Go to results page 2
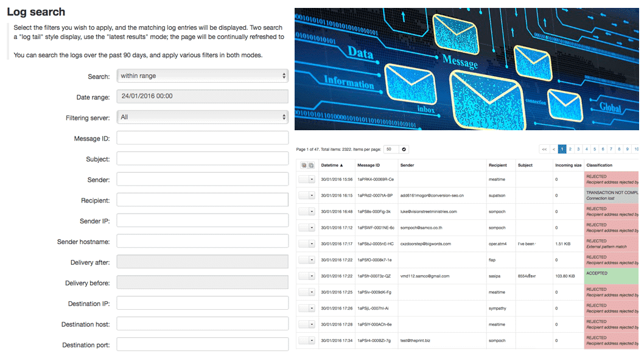This screenshot has width=644, height=356. tap(570, 150)
